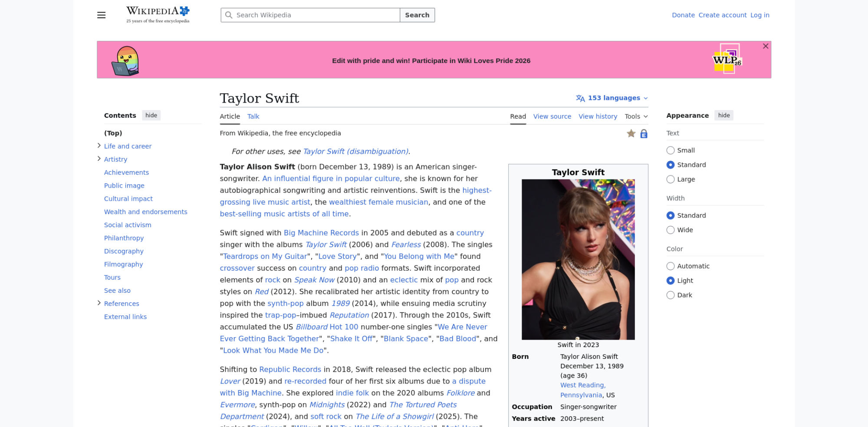Open the Speak Now album link

click(x=314, y=280)
